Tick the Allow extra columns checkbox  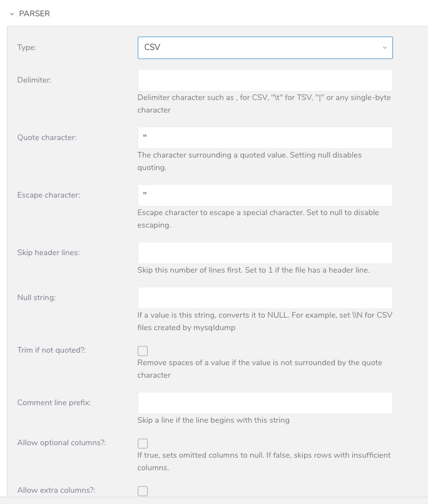click(143, 491)
